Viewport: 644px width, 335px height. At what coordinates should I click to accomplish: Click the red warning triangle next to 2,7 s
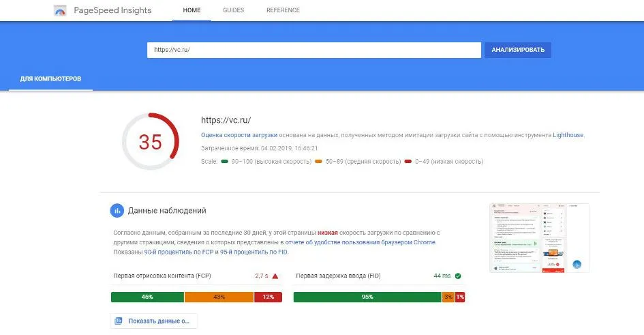coord(275,276)
